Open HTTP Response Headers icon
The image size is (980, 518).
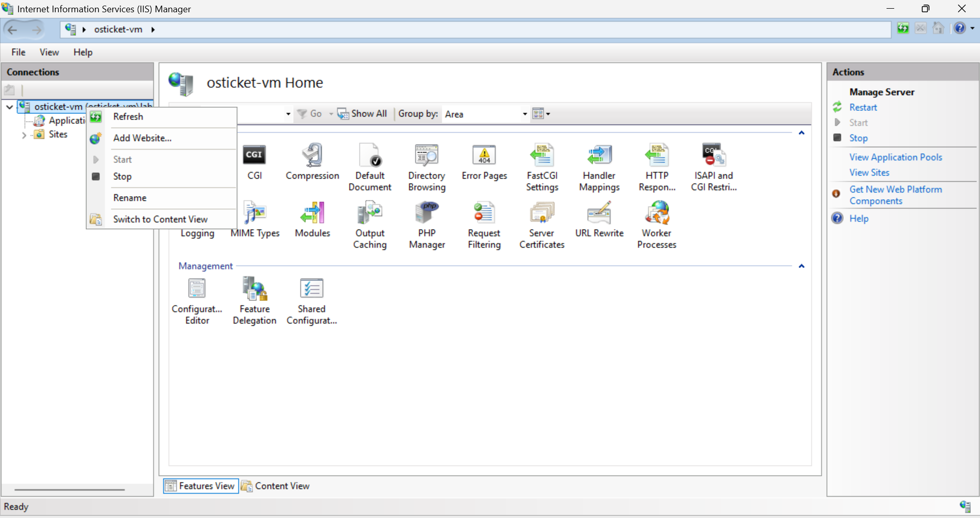[x=657, y=168]
